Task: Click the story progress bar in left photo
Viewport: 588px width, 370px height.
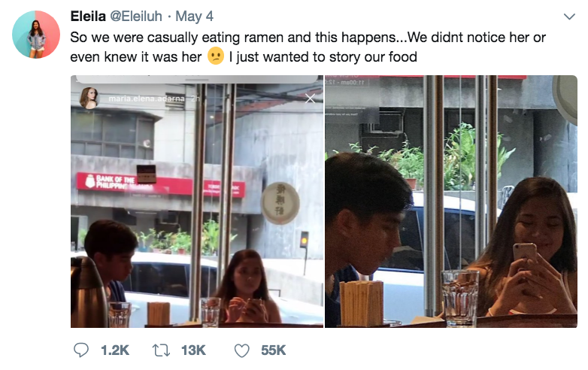Action: 197,79
